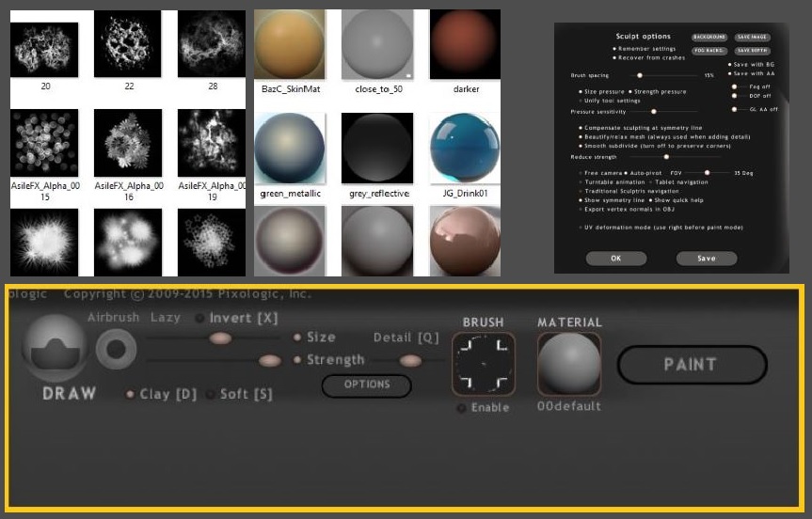
Task: Adjust the Pressure sensitivity slider handle
Action: [654, 112]
